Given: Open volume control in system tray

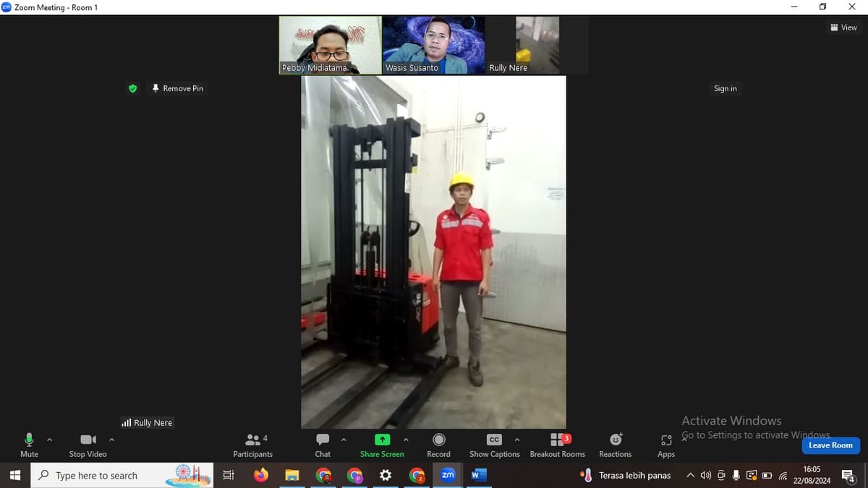Looking at the screenshot, I should tap(706, 475).
